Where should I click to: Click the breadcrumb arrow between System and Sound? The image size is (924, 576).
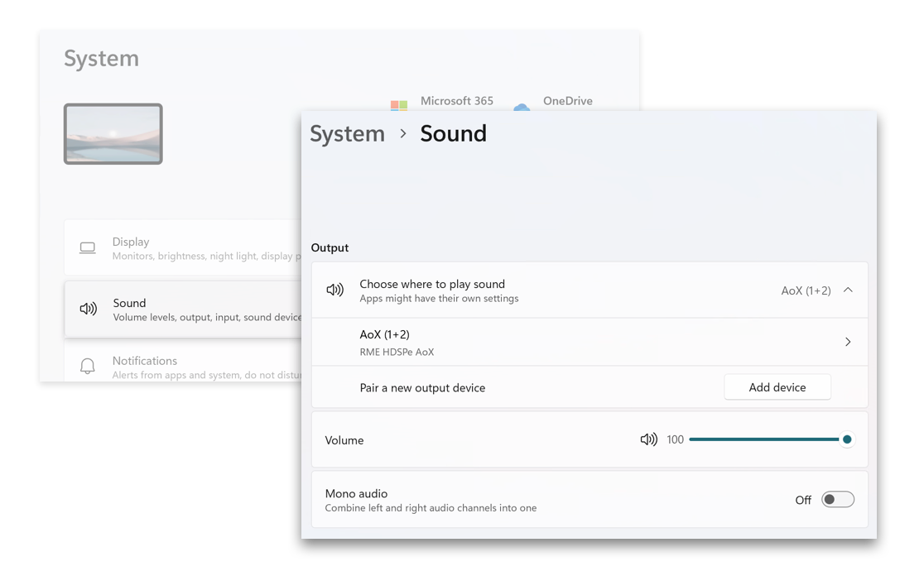[x=403, y=133]
